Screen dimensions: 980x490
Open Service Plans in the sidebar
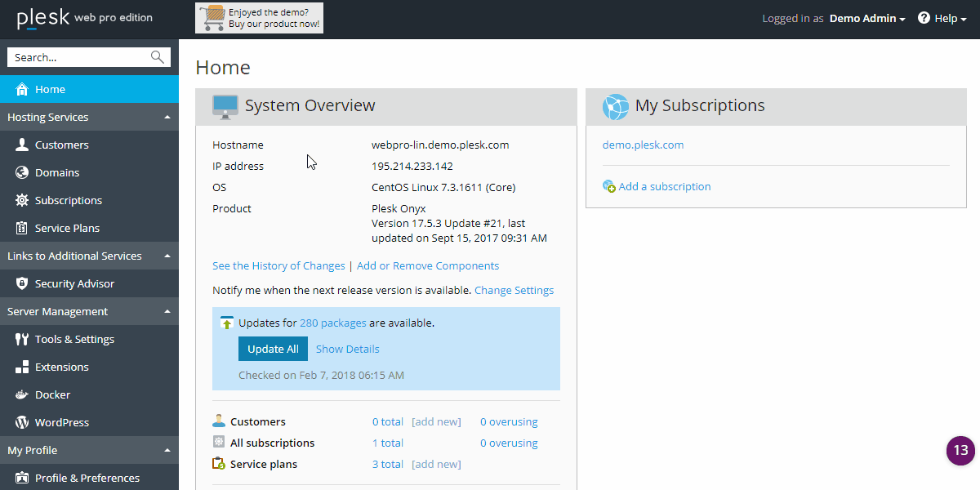(89, 228)
